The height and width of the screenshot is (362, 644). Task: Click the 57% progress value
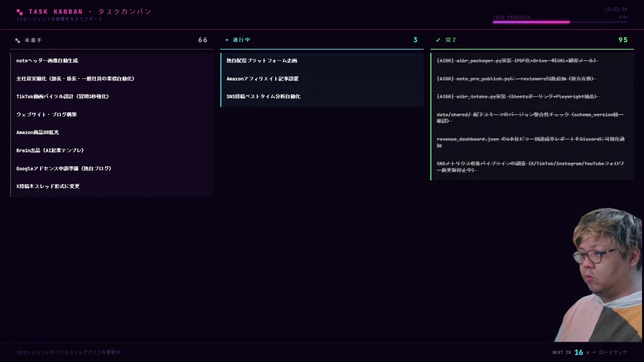(x=623, y=17)
